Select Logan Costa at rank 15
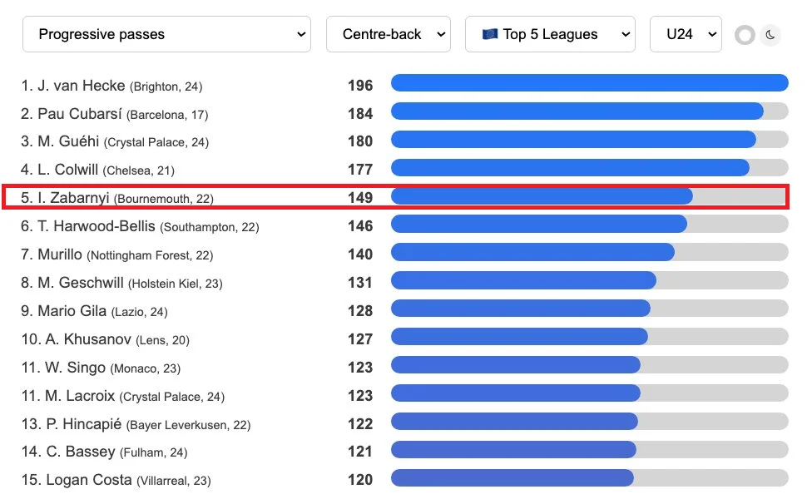The width and height of the screenshot is (812, 504). [x=88, y=480]
